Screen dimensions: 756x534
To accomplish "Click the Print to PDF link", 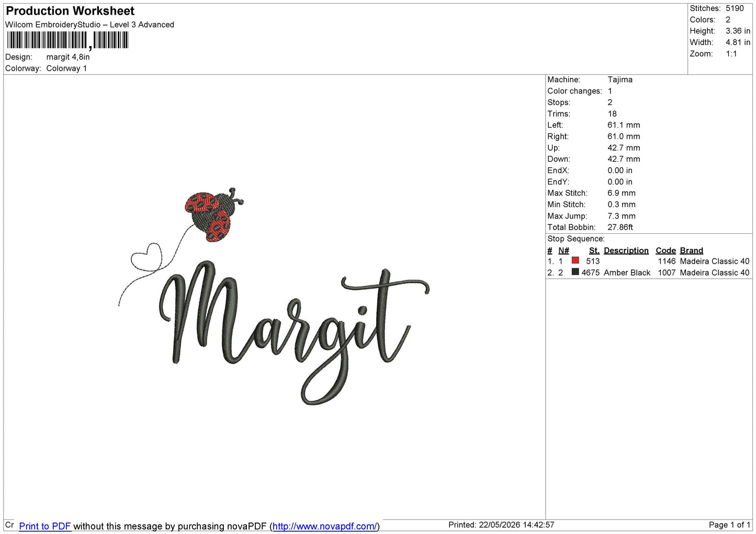I will (45, 526).
